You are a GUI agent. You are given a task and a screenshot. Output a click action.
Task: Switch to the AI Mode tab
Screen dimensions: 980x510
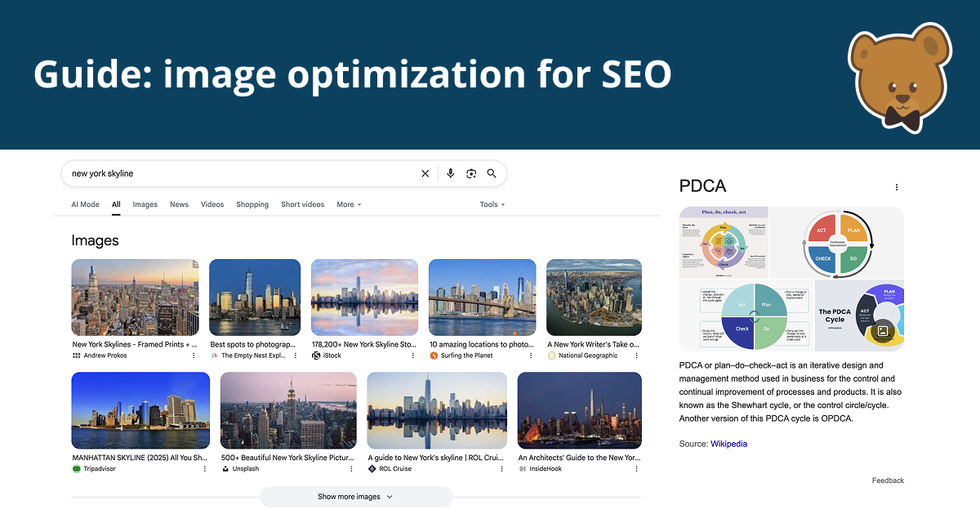tap(85, 204)
